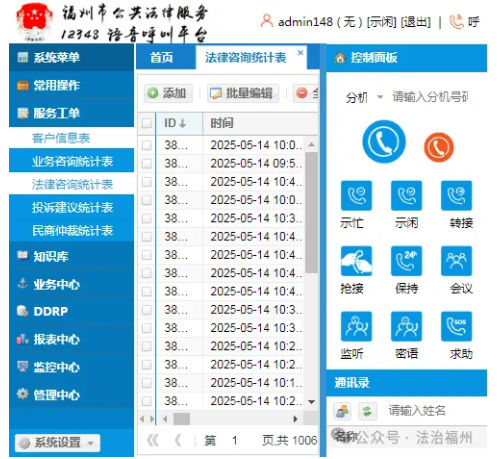Click the 示闲 idle status icon
499x459 pixels.
tap(406, 196)
